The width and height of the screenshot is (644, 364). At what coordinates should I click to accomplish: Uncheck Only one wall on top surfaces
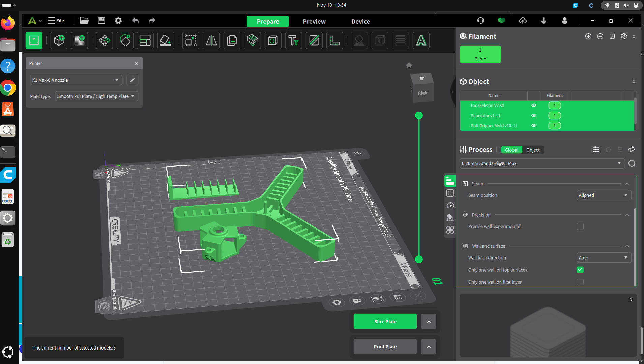coord(580,270)
